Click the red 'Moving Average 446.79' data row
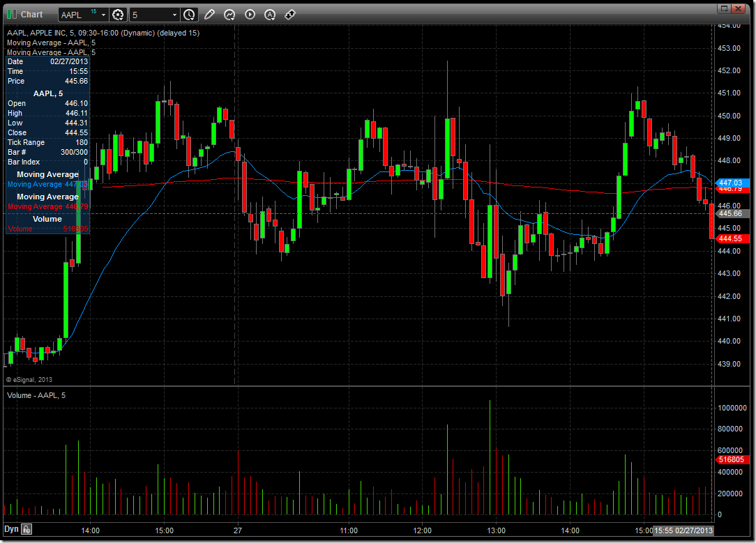This screenshot has width=756, height=543. [47, 206]
